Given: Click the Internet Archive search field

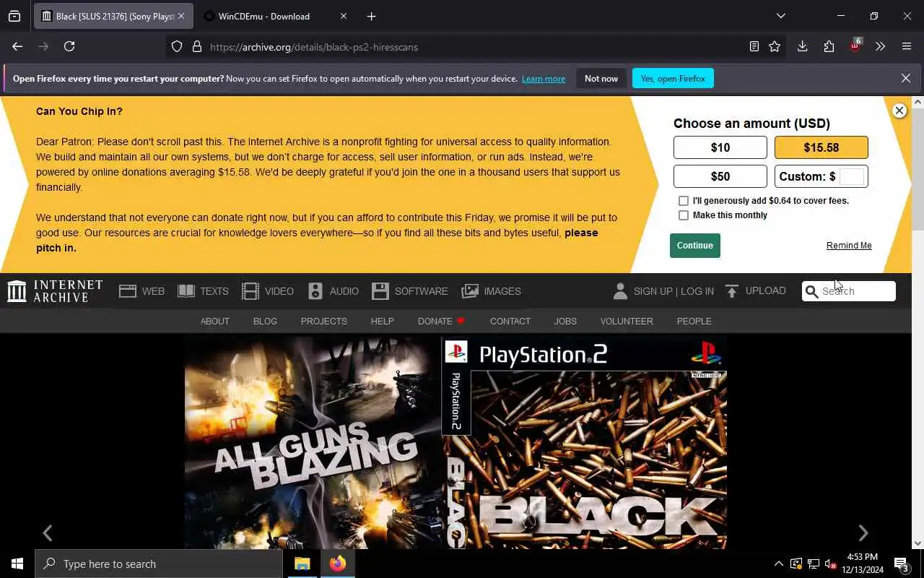Looking at the screenshot, I should point(849,291).
